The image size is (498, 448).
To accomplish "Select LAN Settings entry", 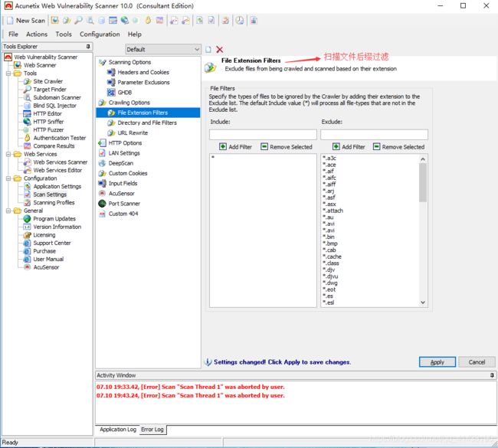I will pyautogui.click(x=124, y=153).
